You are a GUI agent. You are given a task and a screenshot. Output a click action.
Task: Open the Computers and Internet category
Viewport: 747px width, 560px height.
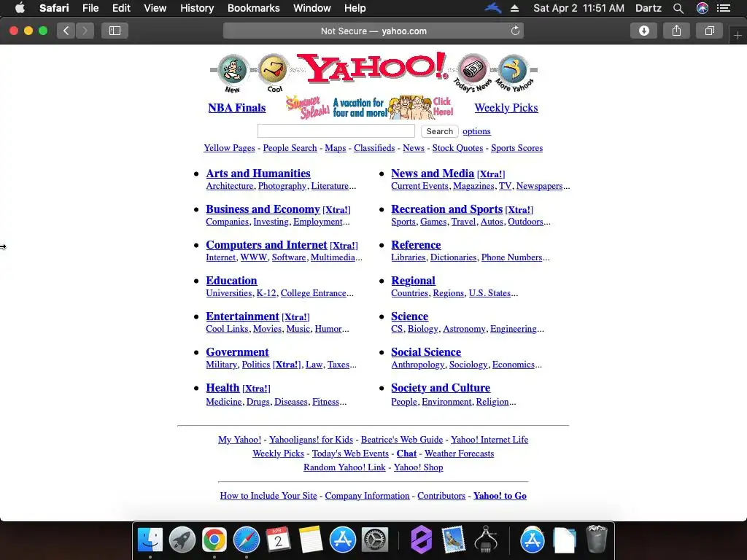[266, 245]
